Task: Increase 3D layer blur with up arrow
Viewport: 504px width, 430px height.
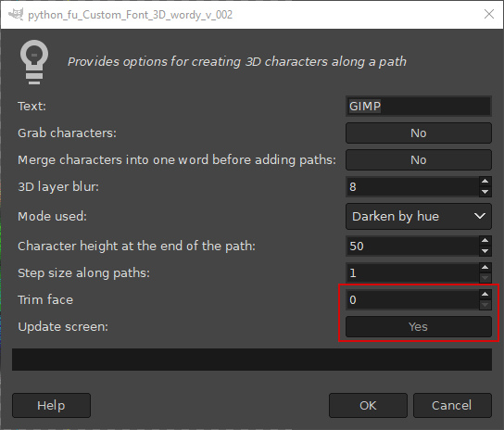Action: pyautogui.click(x=485, y=182)
